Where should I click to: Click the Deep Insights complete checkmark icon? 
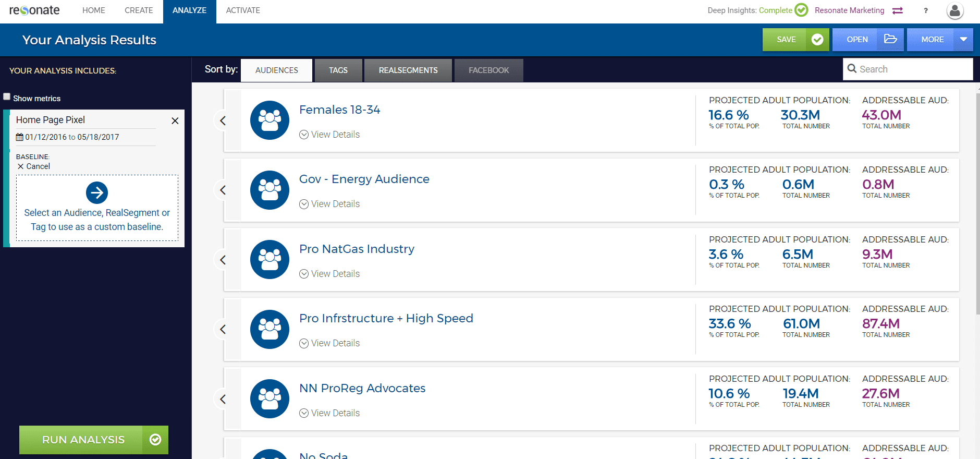click(801, 10)
